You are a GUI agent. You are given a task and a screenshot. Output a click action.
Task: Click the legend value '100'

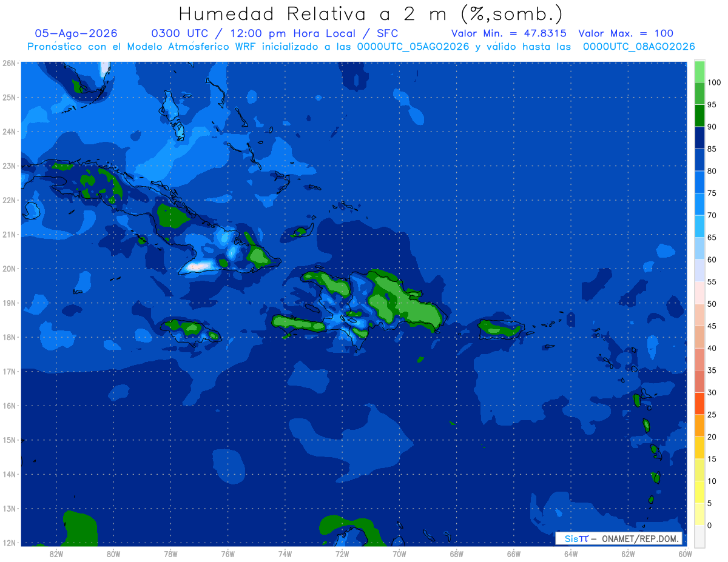point(713,82)
